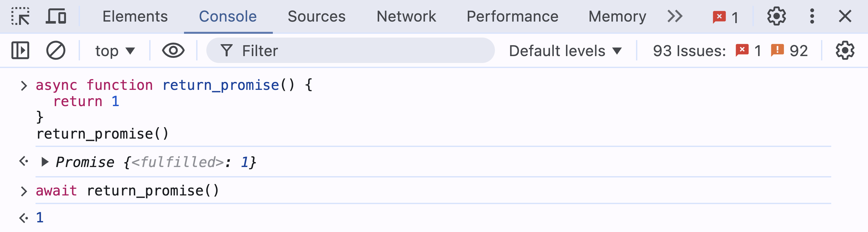
Task: Open DevTools settings gear in tab bar
Action: pyautogui.click(x=776, y=16)
